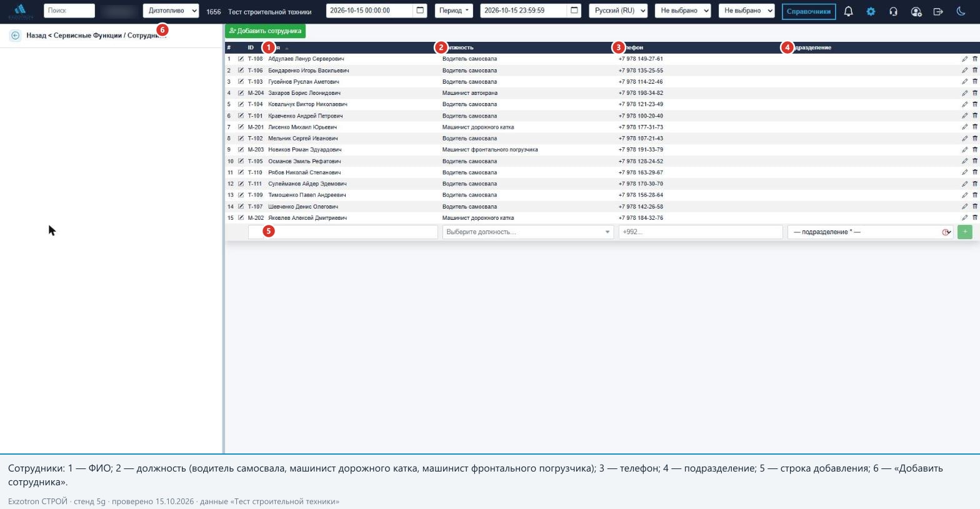980x509 pixels.
Task: Click phone input field +992
Action: [x=701, y=232]
